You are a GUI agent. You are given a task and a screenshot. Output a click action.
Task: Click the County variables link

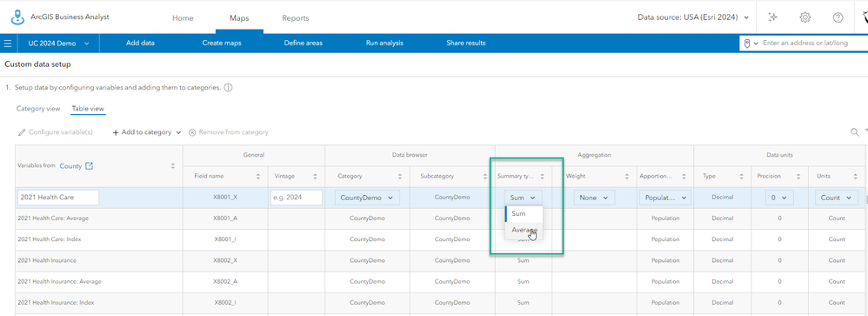pyautogui.click(x=70, y=165)
